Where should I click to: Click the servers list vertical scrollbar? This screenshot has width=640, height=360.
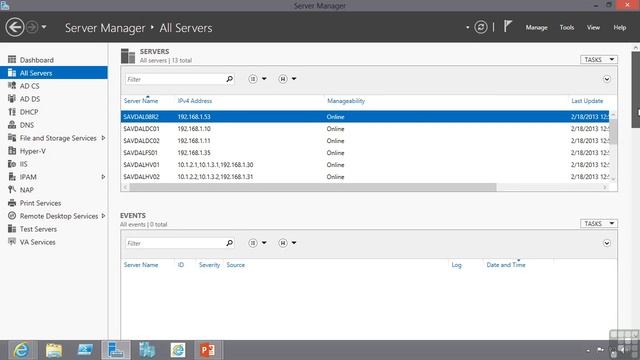613,132
